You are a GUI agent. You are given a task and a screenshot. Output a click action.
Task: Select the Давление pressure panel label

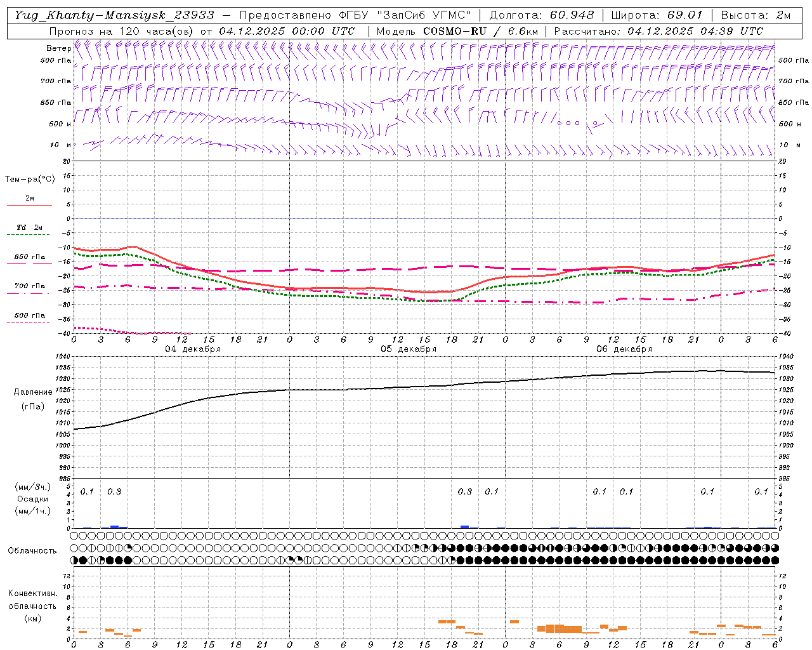[33, 392]
